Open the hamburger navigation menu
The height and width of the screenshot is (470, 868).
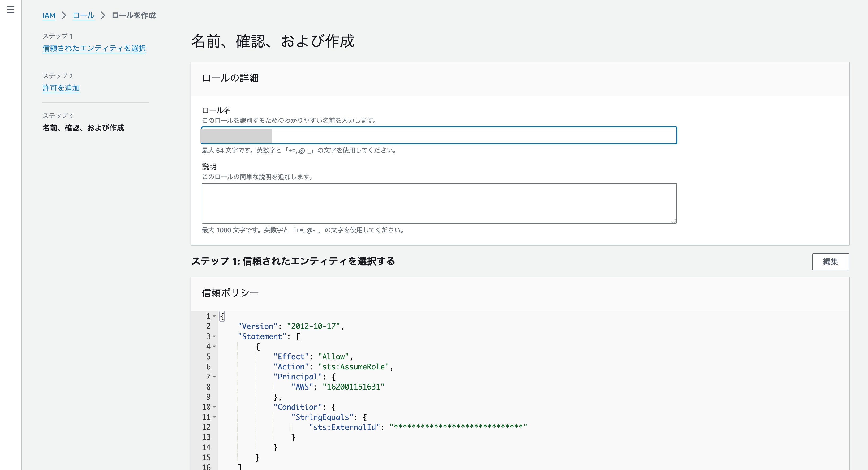10,10
